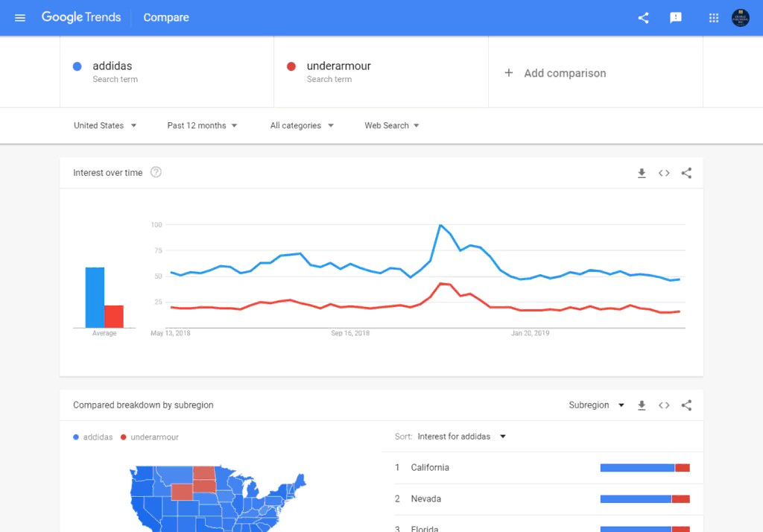Change the Subregion breakdown level
Image resolution: width=763 pixels, height=532 pixels.
point(595,405)
